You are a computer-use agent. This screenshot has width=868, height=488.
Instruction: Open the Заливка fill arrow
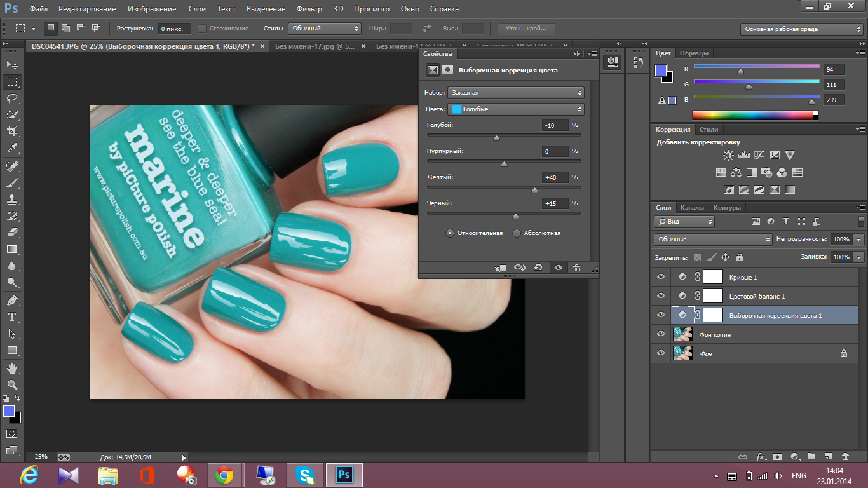point(859,257)
